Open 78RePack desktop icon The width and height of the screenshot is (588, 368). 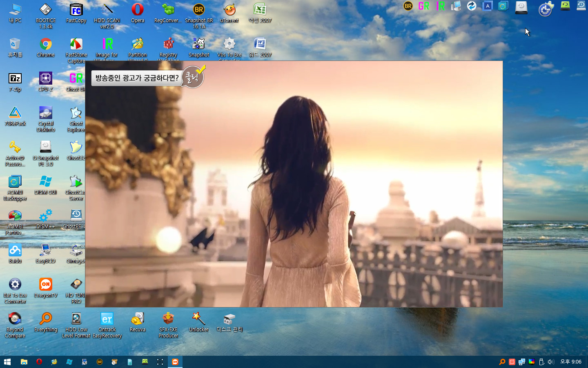pos(15,116)
